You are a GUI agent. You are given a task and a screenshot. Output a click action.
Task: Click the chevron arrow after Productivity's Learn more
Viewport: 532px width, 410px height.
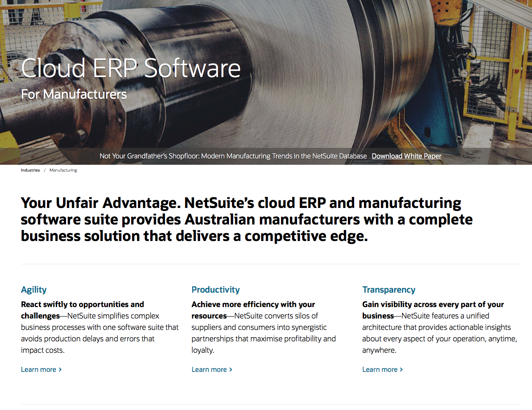(x=231, y=369)
